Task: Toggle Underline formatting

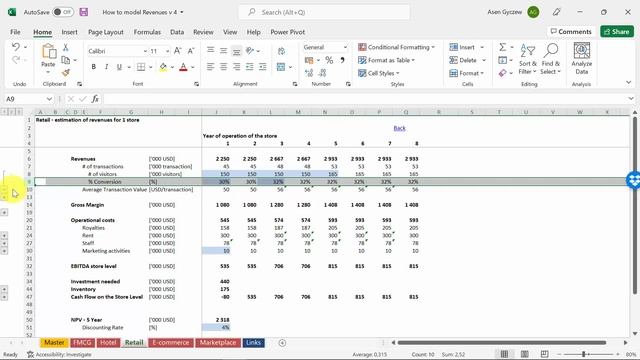Action: point(119,67)
